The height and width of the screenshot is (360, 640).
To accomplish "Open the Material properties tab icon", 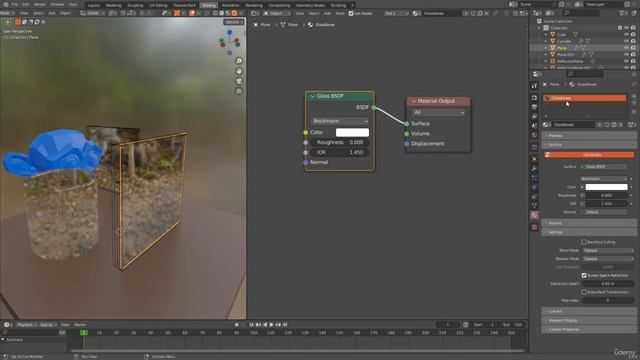I will pyautogui.click(x=534, y=215).
